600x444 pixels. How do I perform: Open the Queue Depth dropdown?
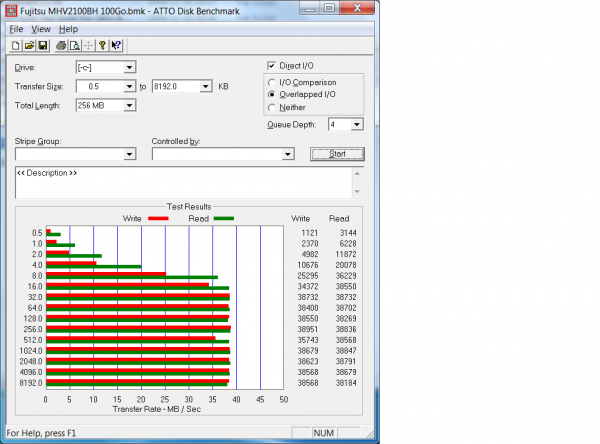(x=357, y=124)
